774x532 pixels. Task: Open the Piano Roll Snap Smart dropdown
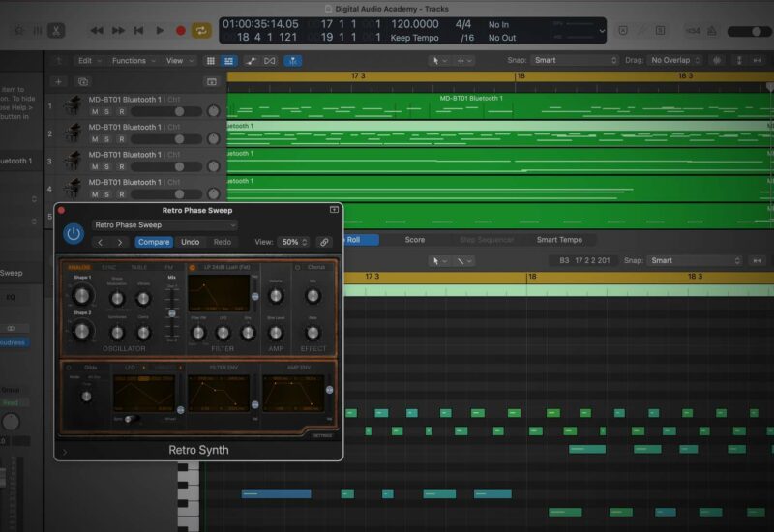695,260
